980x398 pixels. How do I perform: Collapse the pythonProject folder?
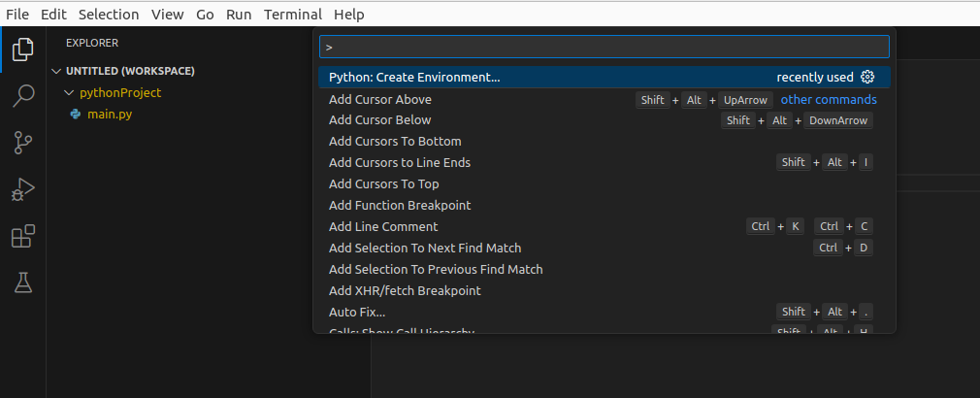click(68, 93)
